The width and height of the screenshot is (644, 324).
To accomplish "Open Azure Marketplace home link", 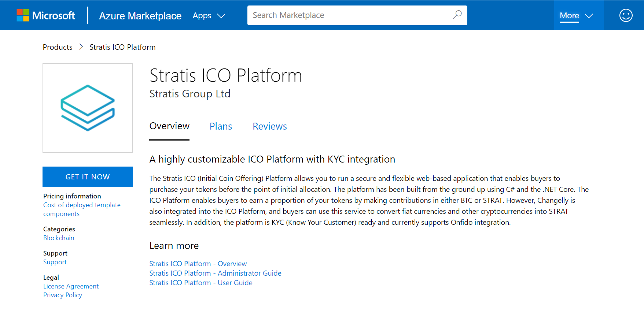I will coord(140,16).
